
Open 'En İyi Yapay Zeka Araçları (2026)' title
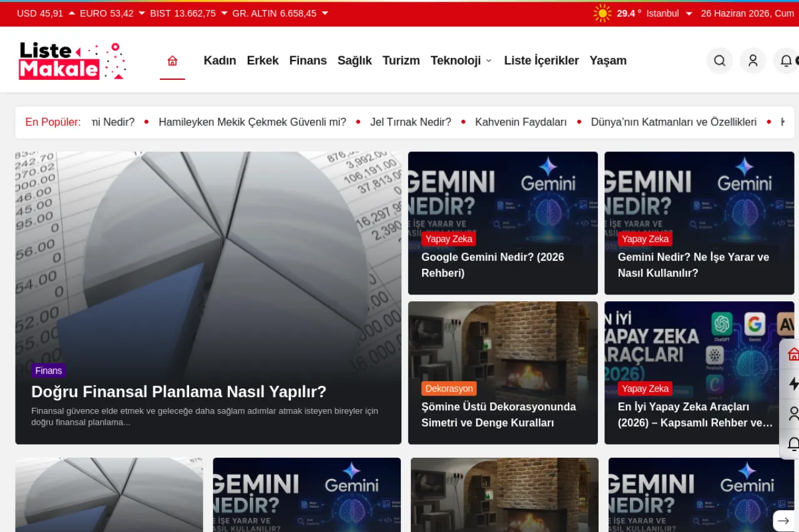tap(695, 415)
